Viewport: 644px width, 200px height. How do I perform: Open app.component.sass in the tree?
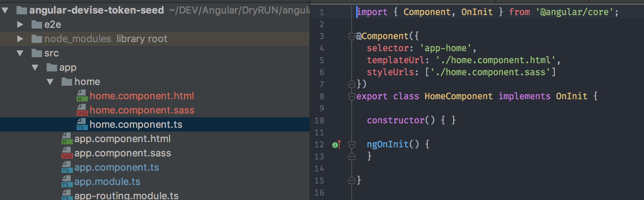[122, 153]
